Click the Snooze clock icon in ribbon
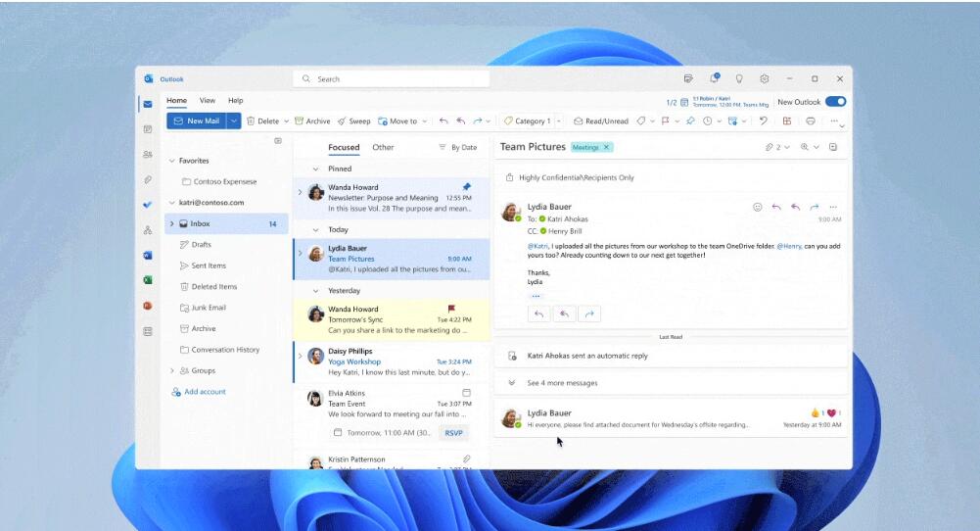The image size is (980, 531). click(708, 121)
